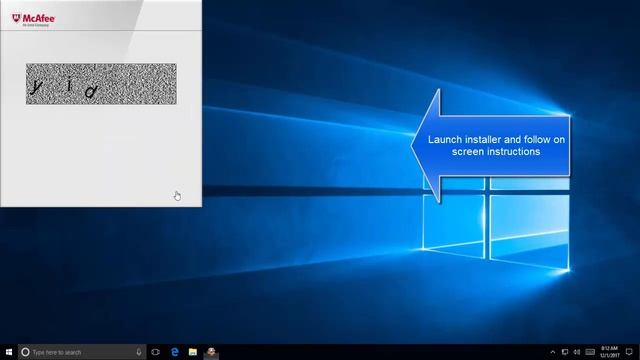This screenshot has height=360, width=640.
Task: Open the clock and date flyout
Action: click(609, 352)
